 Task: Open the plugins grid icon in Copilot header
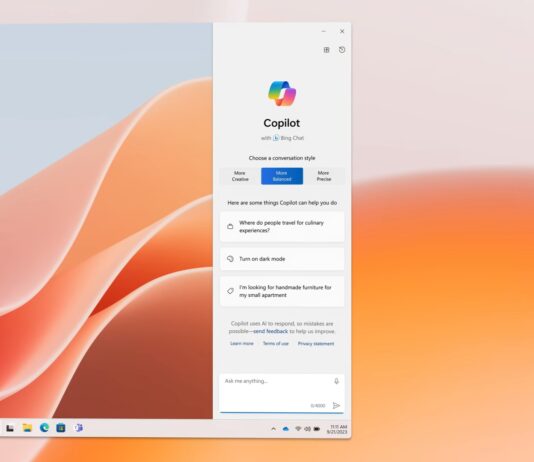click(326, 50)
